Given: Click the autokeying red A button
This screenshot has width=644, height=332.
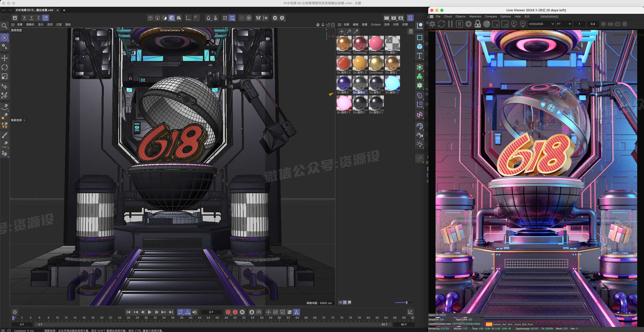Looking at the screenshot, I should point(235,312).
